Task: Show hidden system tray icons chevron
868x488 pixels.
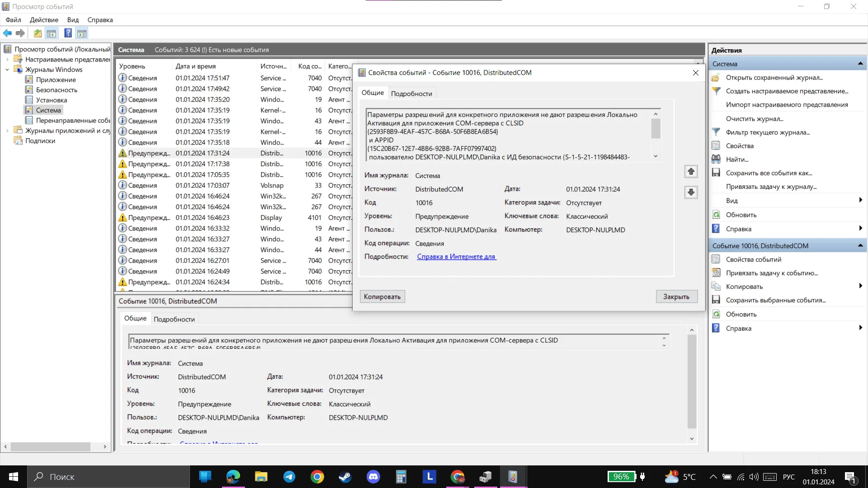Action: [713, 477]
